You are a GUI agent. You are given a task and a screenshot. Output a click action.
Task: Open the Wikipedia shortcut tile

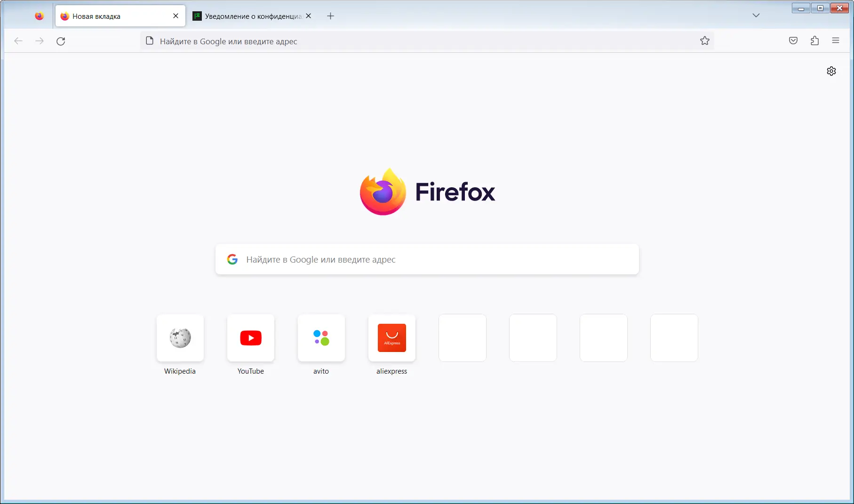[x=180, y=338]
